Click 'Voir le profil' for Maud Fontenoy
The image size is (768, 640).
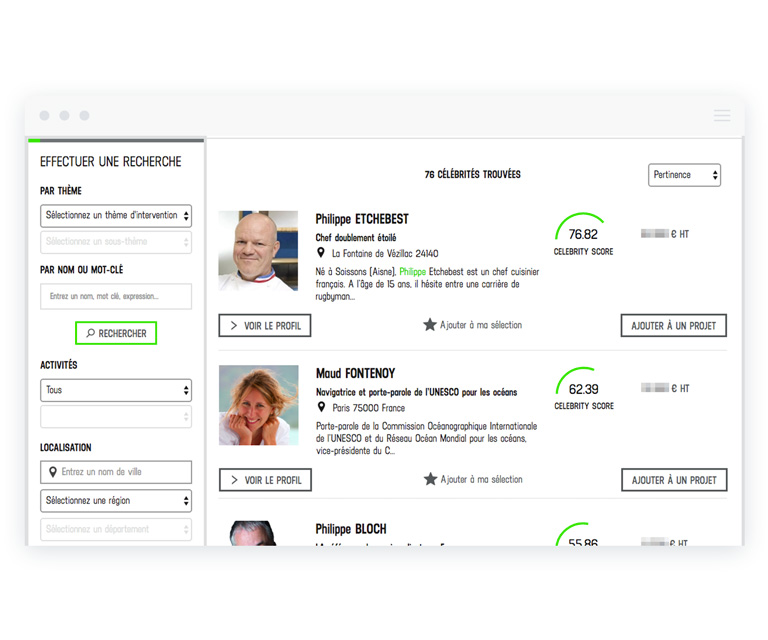tap(265, 480)
